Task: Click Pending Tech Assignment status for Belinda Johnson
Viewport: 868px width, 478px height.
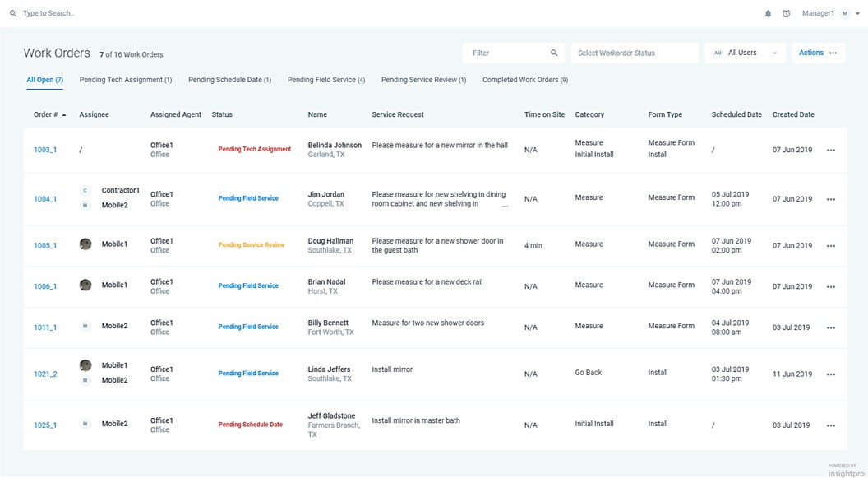Action: 255,150
